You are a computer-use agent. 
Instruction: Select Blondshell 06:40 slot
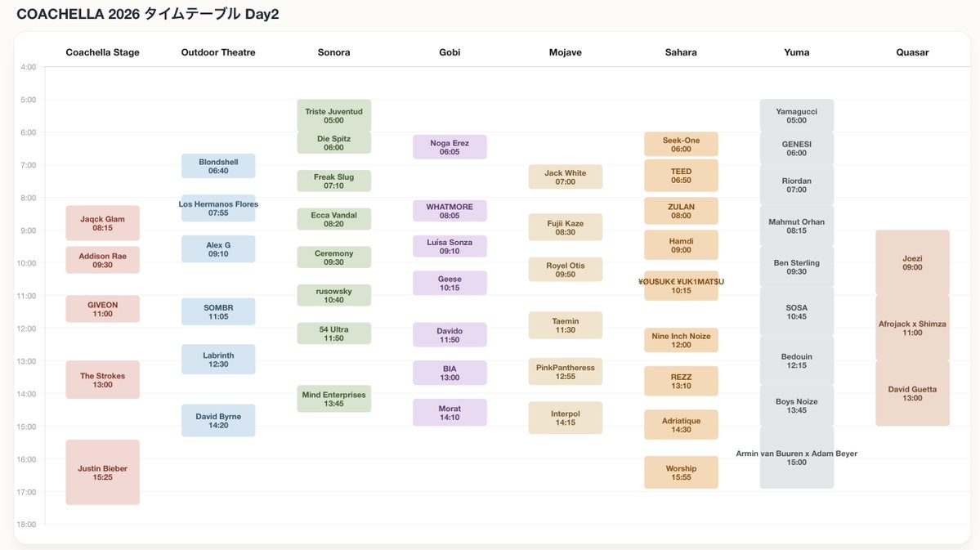click(x=218, y=166)
